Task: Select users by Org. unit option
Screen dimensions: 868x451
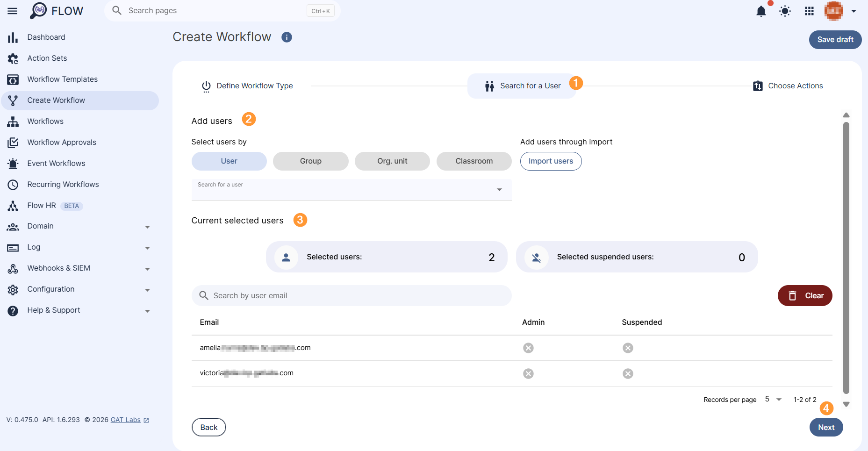Action: 392,161
